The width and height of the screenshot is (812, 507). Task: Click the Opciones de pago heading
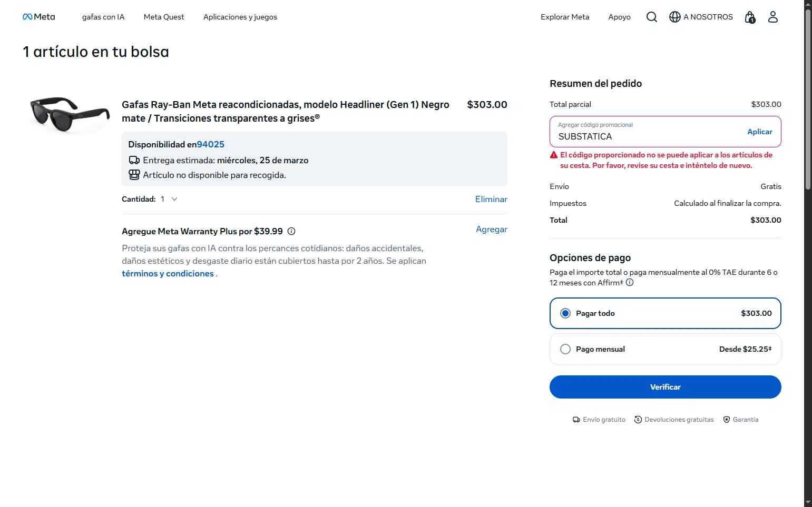[x=590, y=257]
